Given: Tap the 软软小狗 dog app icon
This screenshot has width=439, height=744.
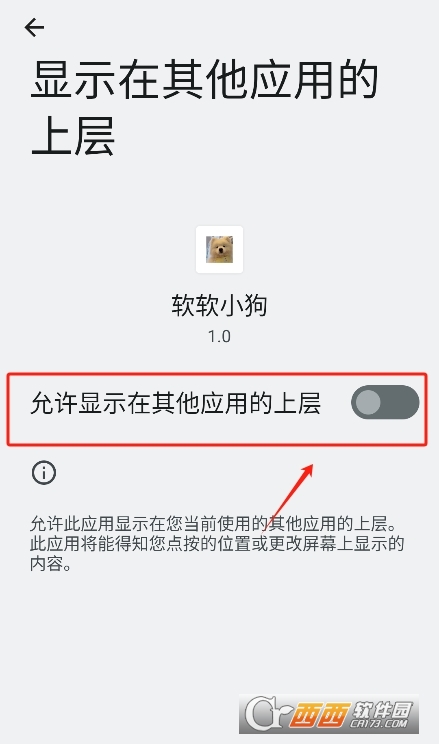Looking at the screenshot, I should coord(219,250).
